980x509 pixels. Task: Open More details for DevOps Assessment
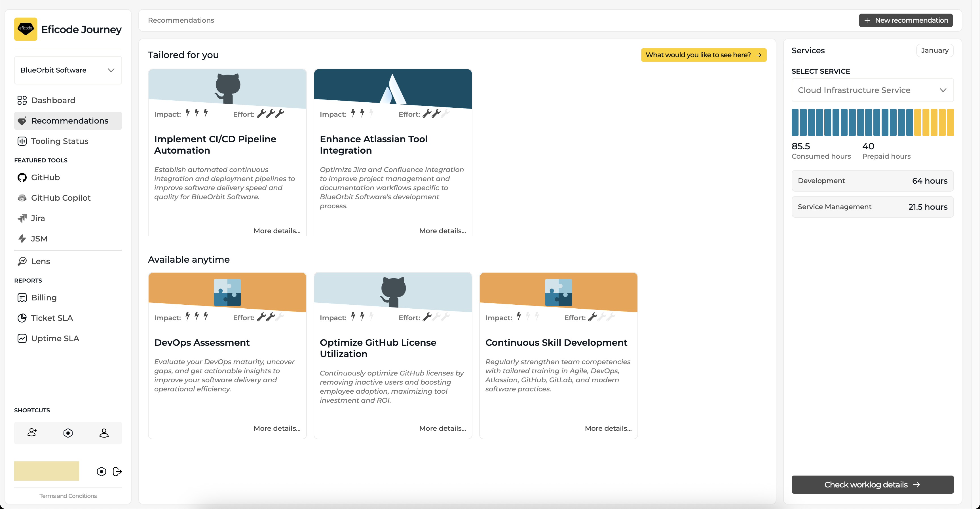[276, 428]
